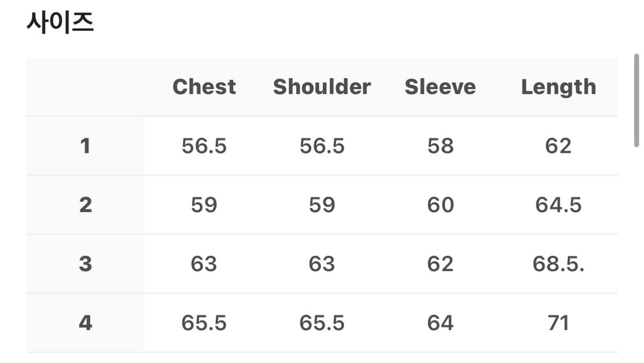Select the size 1 row label
The height and width of the screenshot is (363, 644).
point(85,146)
